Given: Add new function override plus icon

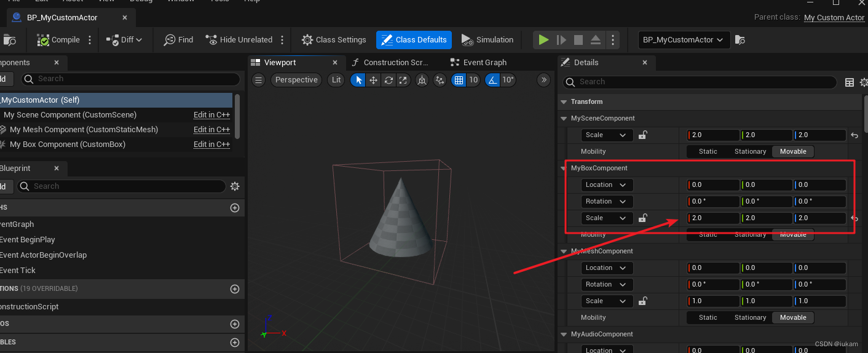Looking at the screenshot, I should (234, 289).
